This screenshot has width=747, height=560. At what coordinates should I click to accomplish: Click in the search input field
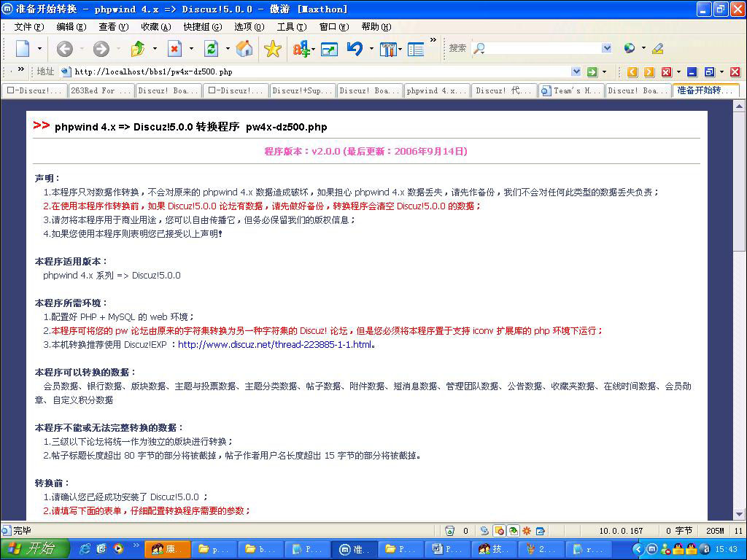click(x=543, y=48)
